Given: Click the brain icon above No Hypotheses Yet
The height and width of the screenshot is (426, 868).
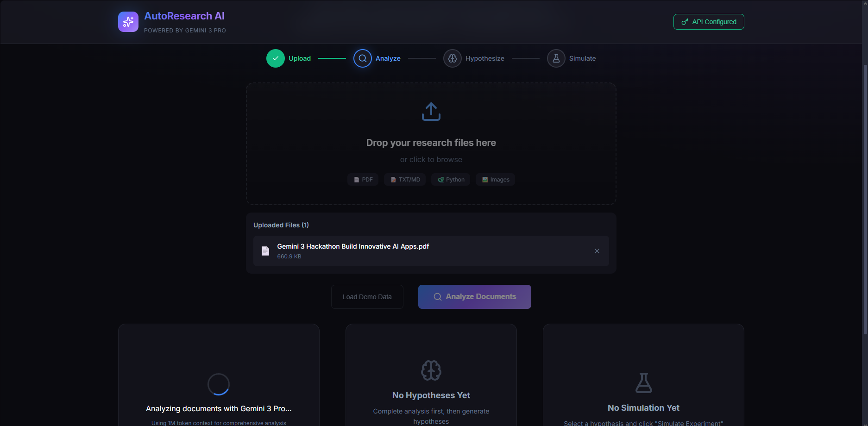Looking at the screenshot, I should point(431,370).
